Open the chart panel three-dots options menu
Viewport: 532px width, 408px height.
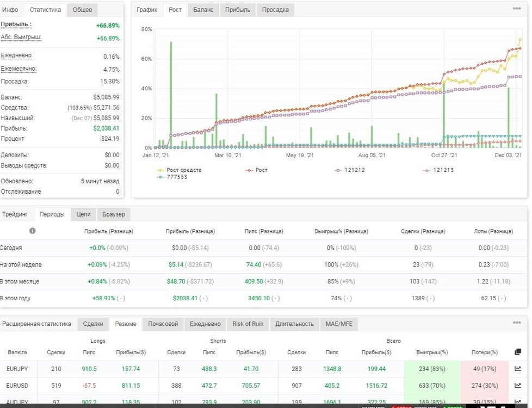(x=517, y=9)
